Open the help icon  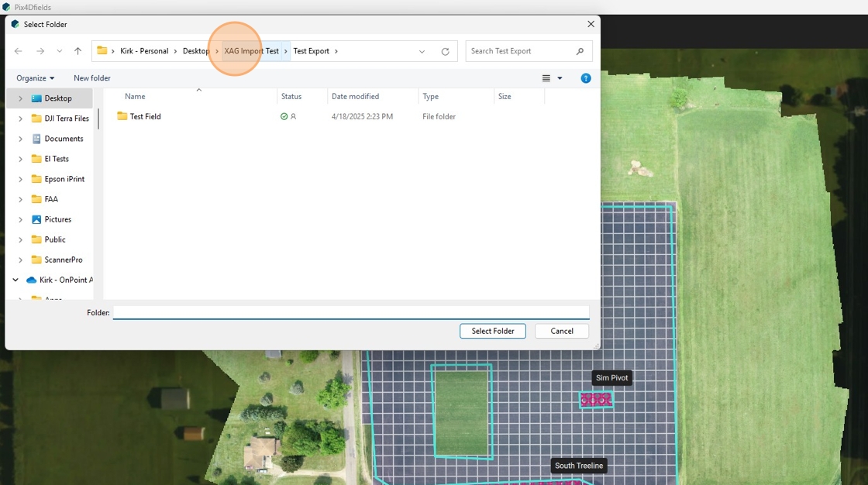586,78
